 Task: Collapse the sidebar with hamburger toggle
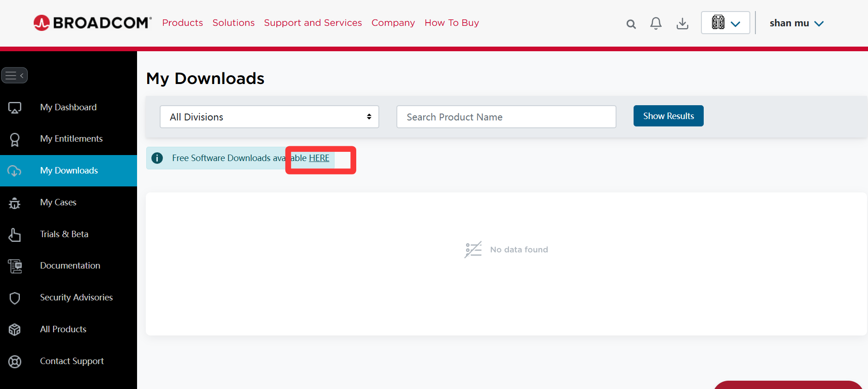coord(14,75)
